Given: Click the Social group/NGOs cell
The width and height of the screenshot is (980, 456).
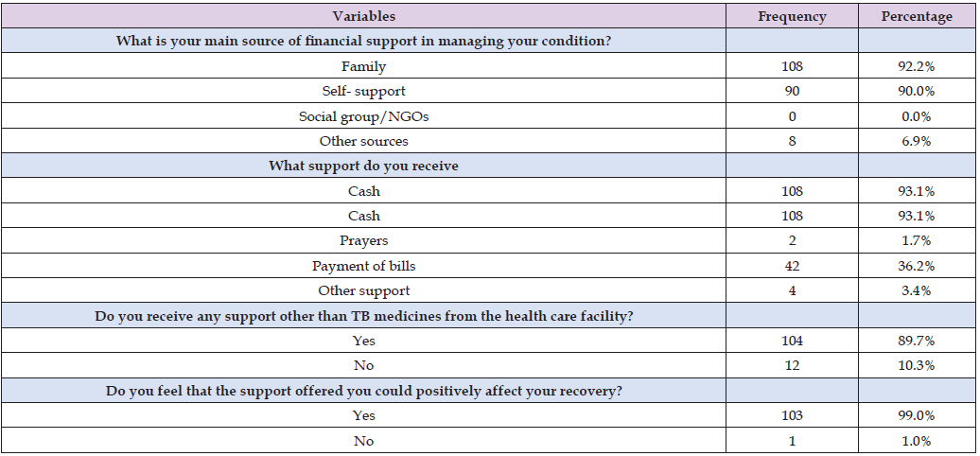Looking at the screenshot, I should tap(363, 116).
